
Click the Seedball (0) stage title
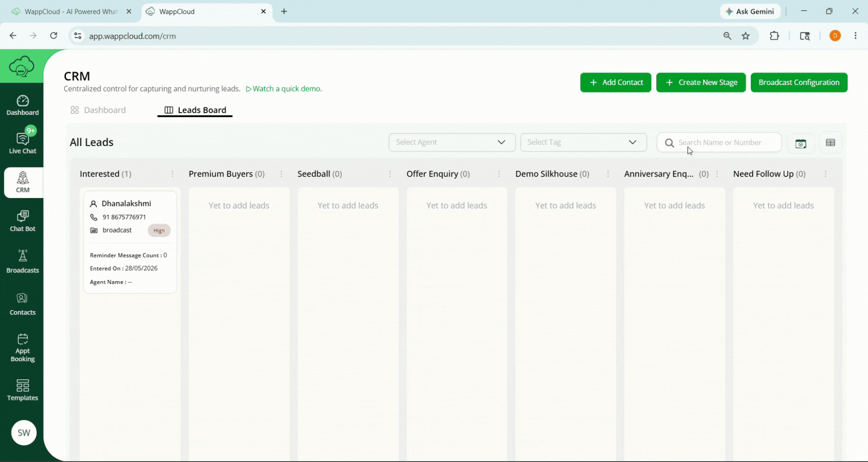(x=320, y=174)
